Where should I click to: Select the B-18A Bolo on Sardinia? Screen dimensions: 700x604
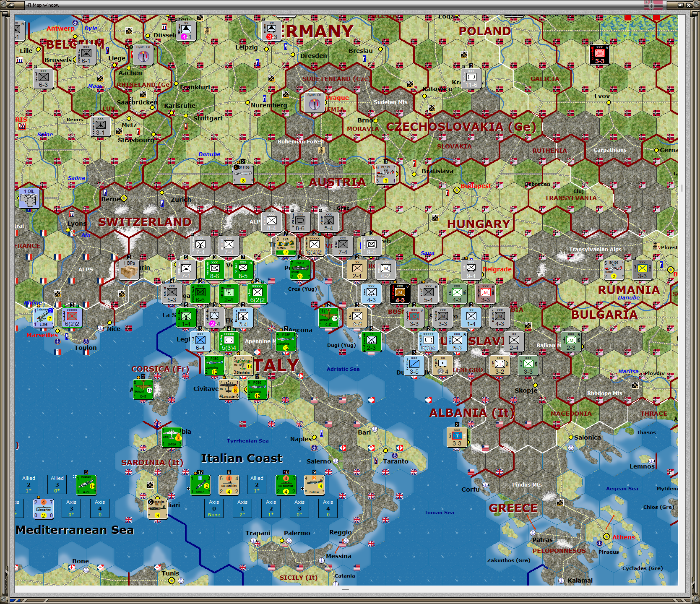click(x=172, y=437)
